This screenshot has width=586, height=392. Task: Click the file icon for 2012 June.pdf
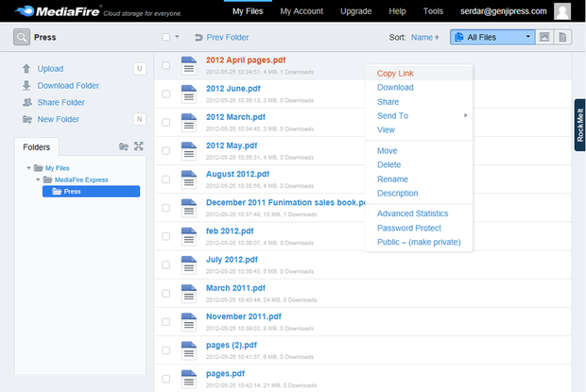189,94
